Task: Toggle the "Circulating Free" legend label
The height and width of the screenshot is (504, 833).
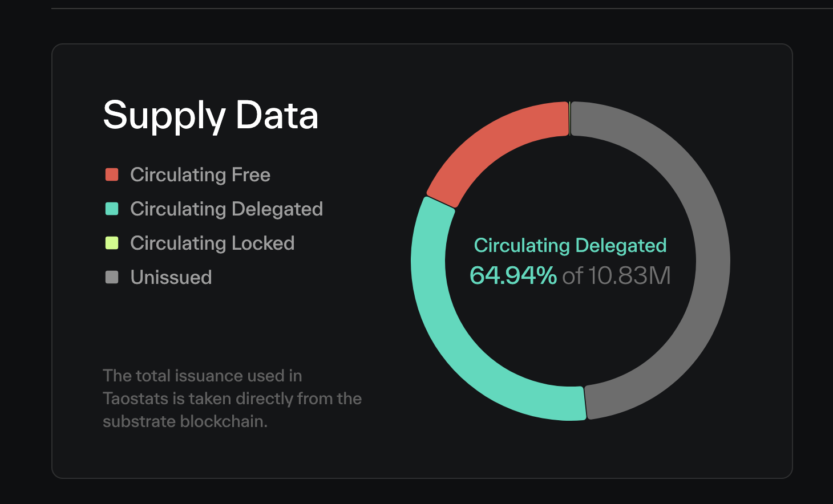Action: click(x=200, y=174)
